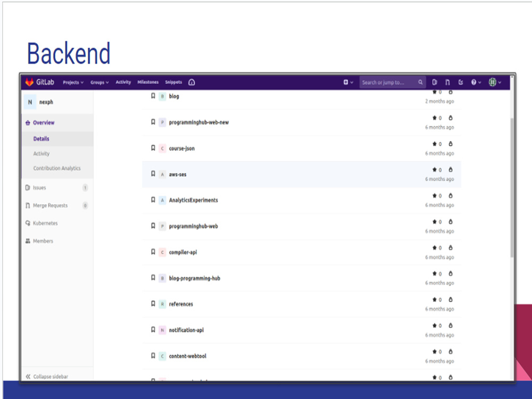Open the navbar Issues icon

coord(435,82)
